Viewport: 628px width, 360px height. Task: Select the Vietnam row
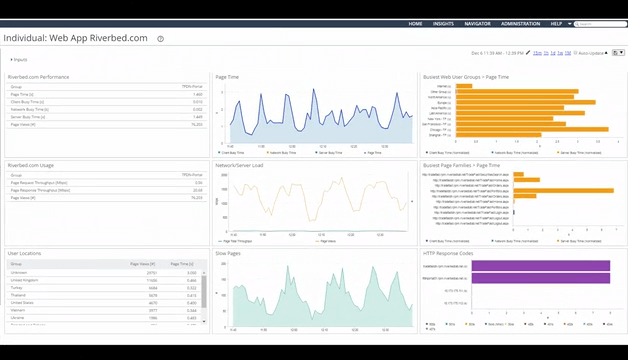click(x=103, y=310)
